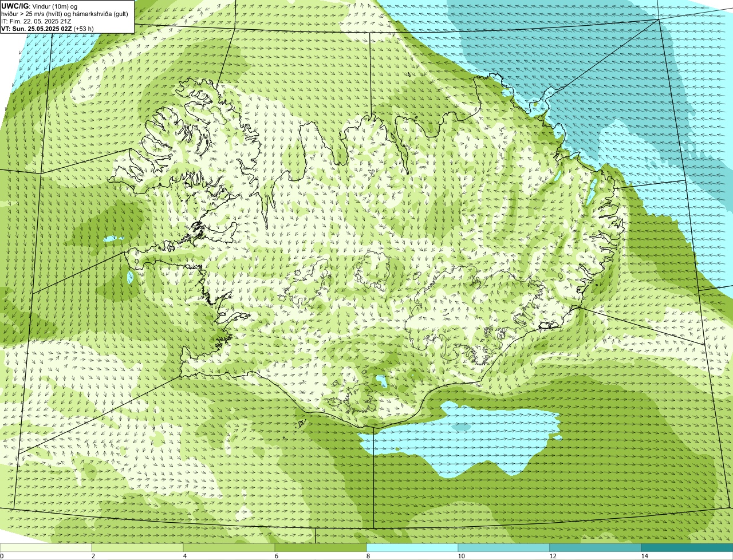Click the 8–10 m/s light cyan legend swatch
This screenshot has width=733, height=560.
412,547
